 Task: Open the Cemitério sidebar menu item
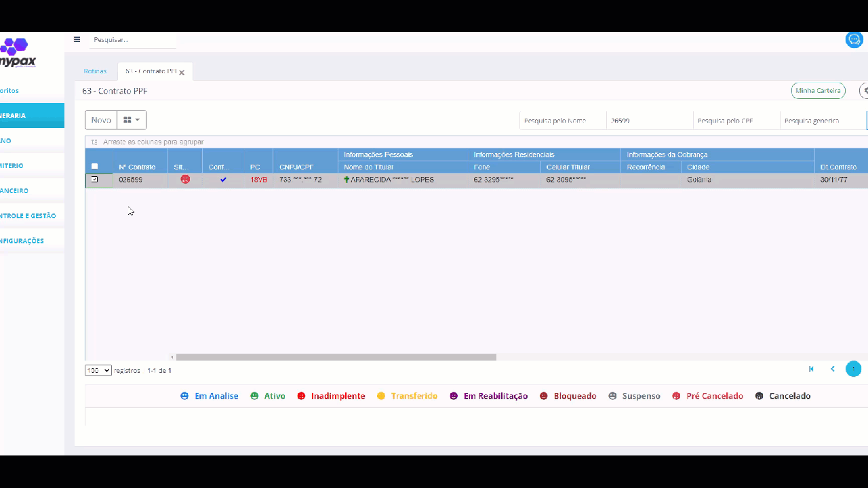click(32, 165)
